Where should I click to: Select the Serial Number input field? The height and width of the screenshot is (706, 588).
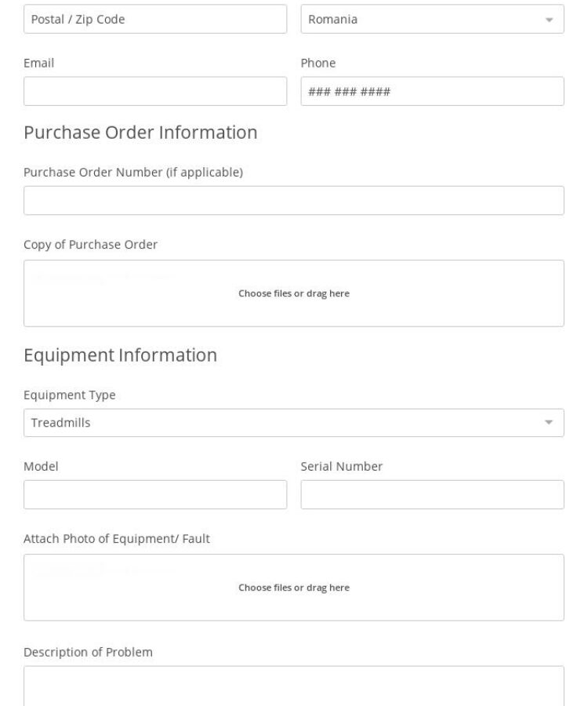431,494
